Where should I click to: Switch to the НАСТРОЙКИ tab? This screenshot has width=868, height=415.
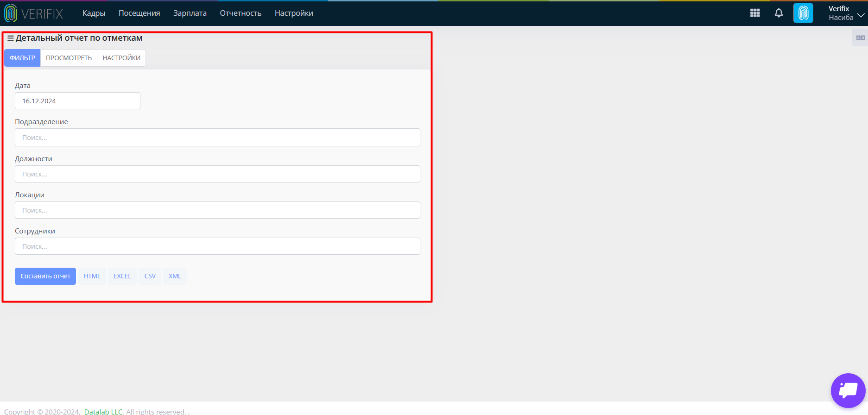(x=121, y=58)
